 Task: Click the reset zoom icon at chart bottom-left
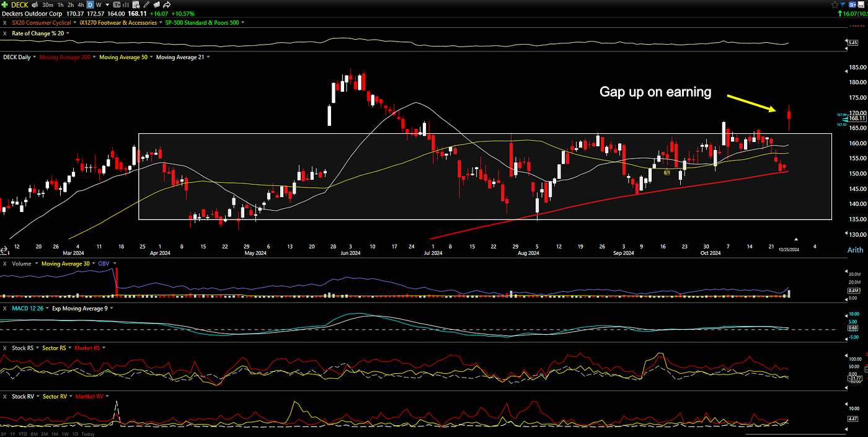[4, 250]
